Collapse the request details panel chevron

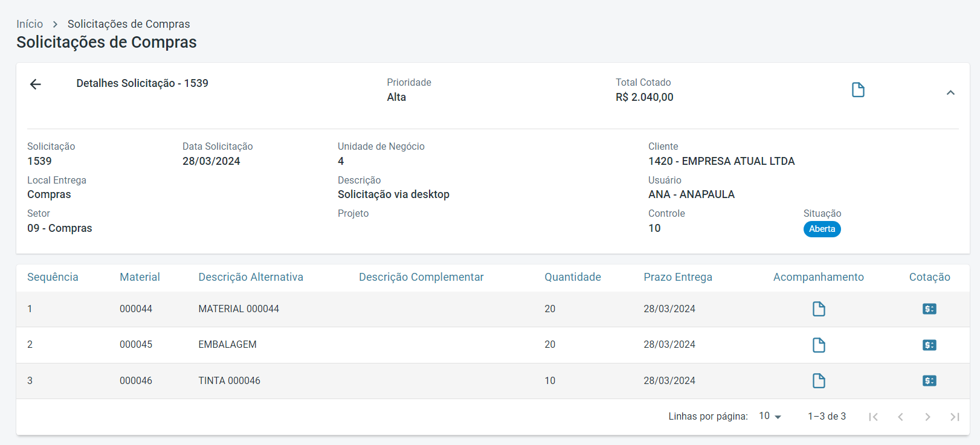coord(950,92)
